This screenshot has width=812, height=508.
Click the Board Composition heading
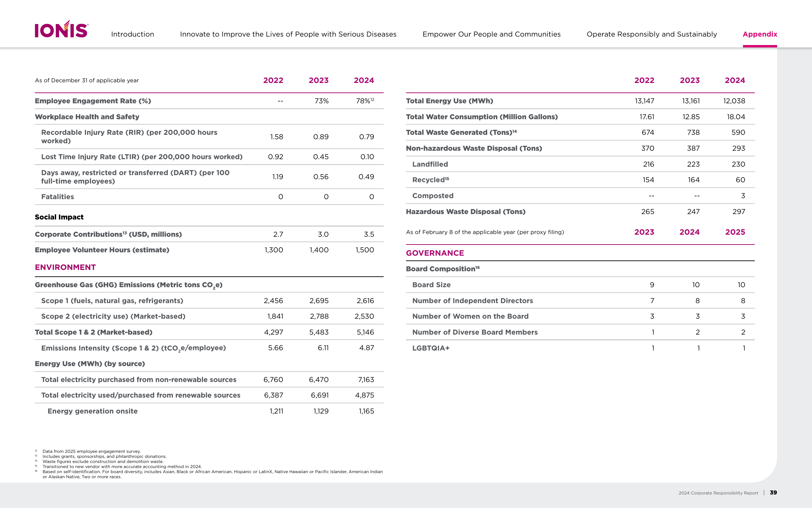(x=443, y=269)
